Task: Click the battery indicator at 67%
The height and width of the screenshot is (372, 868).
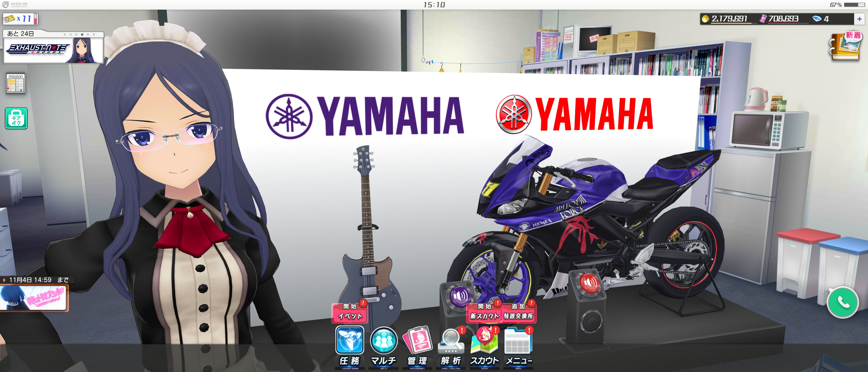Action: coord(848,5)
